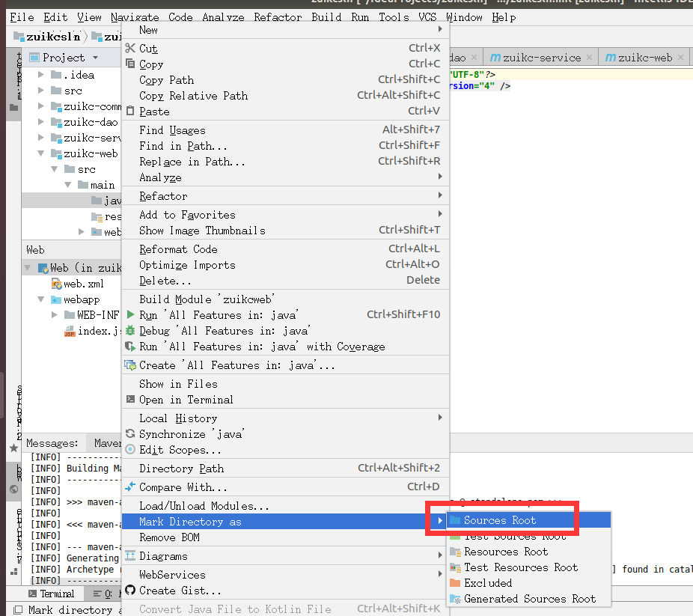
Task: Select the src folder under zuikcsln
Action: (73, 91)
